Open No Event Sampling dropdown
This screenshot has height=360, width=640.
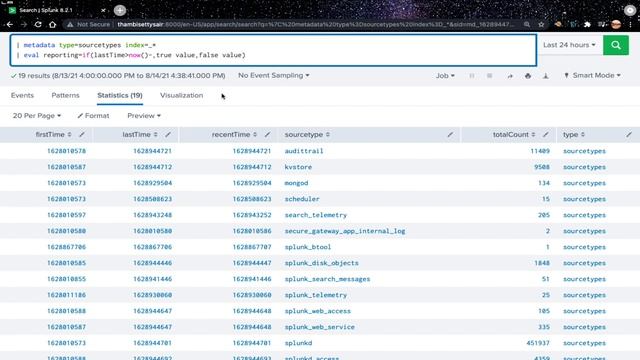tap(273, 76)
